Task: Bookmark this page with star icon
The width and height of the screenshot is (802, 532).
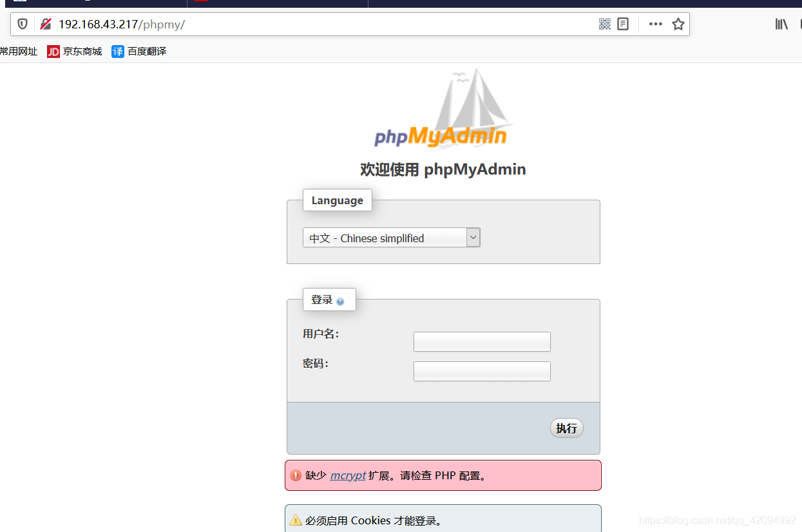Action: click(x=678, y=24)
